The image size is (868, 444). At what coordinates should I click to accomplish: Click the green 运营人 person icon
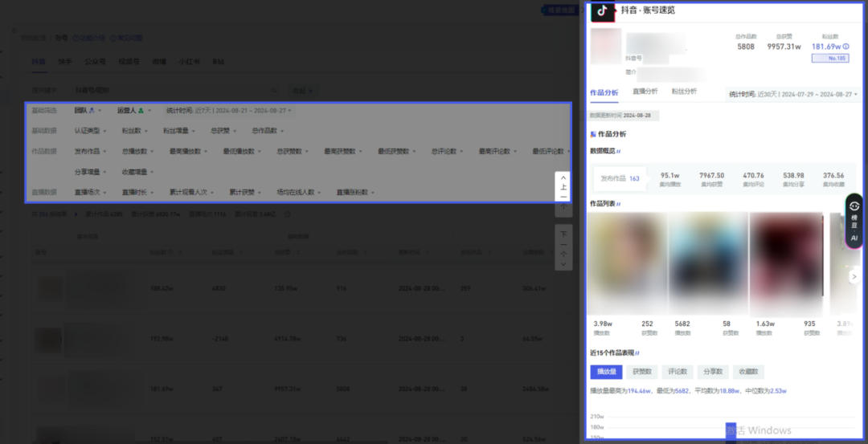141,111
